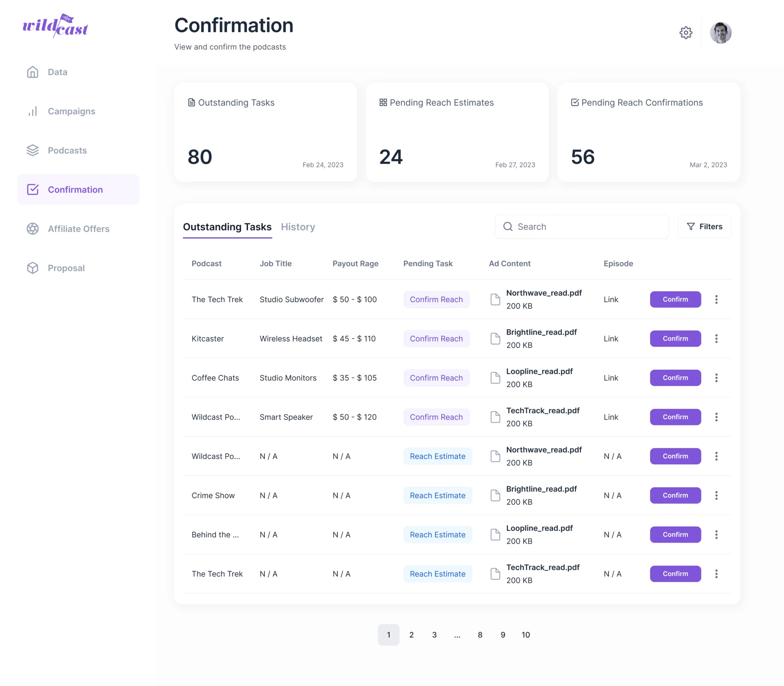Confirm the Coffee Chats task
Image resolution: width=784 pixels, height=686 pixels.
(x=675, y=378)
